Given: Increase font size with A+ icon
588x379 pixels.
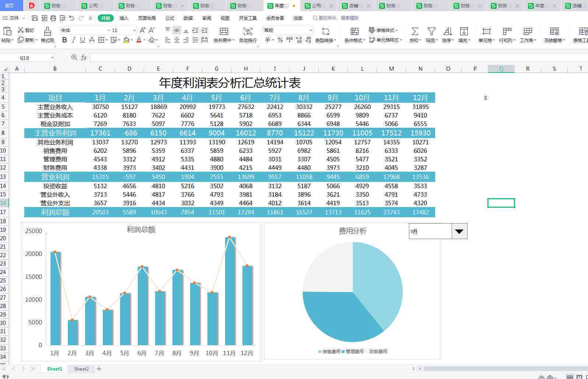Looking at the screenshot, I should (143, 30).
